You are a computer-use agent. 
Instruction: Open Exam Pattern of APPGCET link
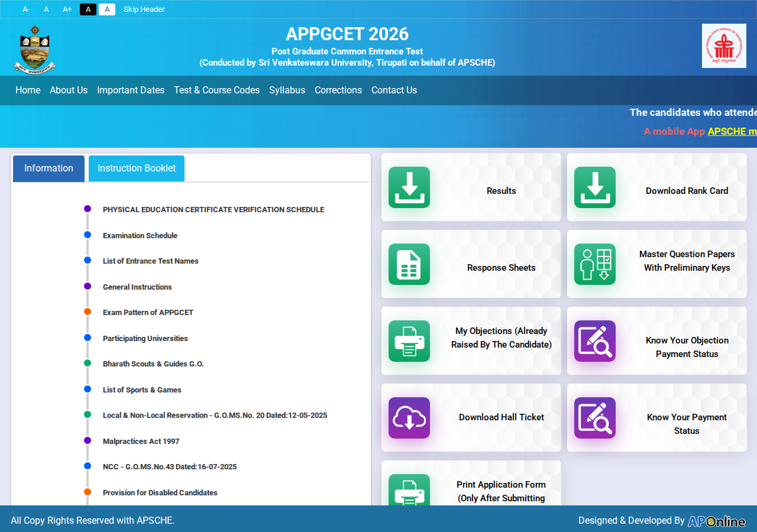point(148,313)
